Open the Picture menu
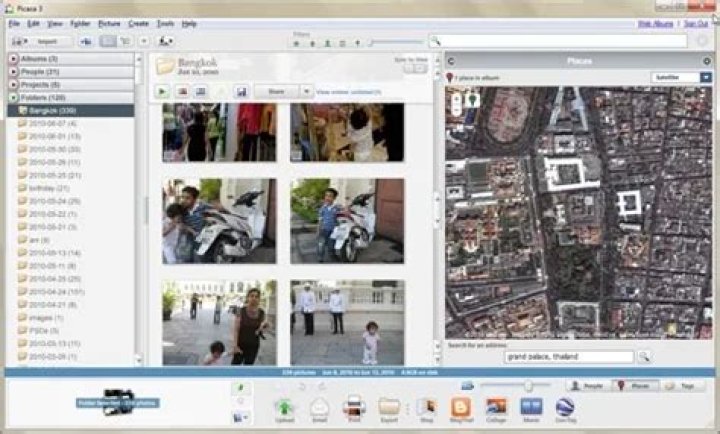This screenshot has height=434, width=720. point(109,23)
